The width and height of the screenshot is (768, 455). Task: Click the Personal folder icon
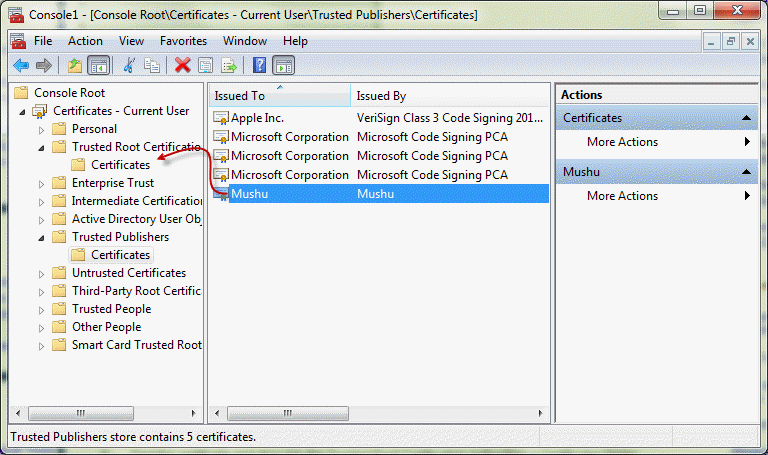(x=59, y=129)
